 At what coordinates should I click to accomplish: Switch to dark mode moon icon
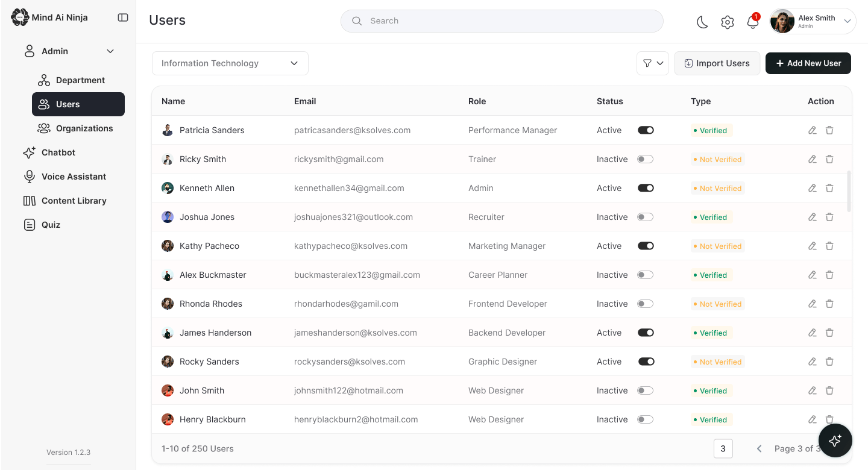point(702,22)
